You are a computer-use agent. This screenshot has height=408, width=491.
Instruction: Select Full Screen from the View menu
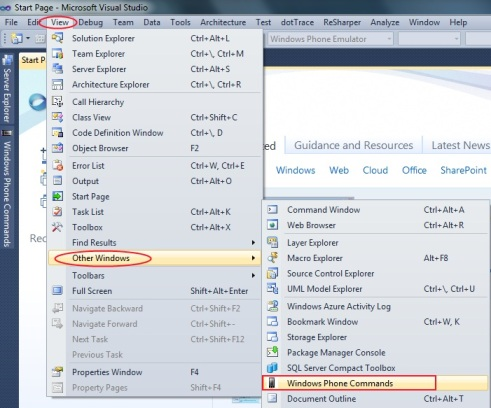coord(154,291)
